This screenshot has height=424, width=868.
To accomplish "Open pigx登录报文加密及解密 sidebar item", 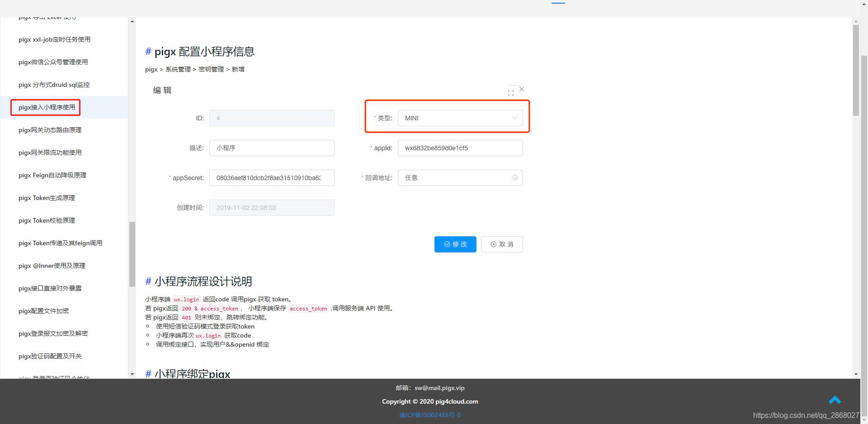I will [x=53, y=333].
